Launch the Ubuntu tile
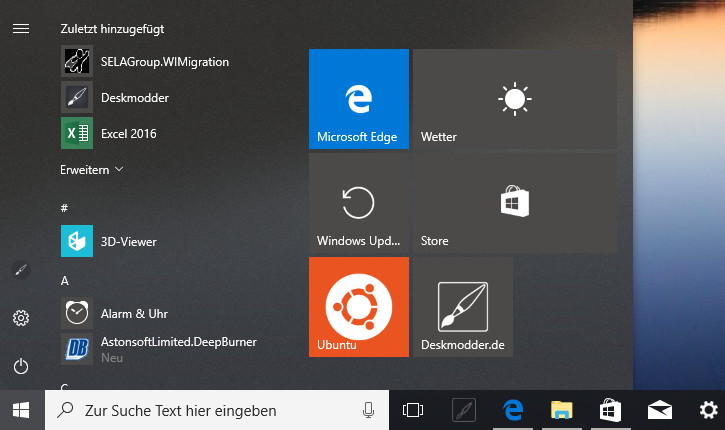The width and height of the screenshot is (725, 430). coord(359,307)
